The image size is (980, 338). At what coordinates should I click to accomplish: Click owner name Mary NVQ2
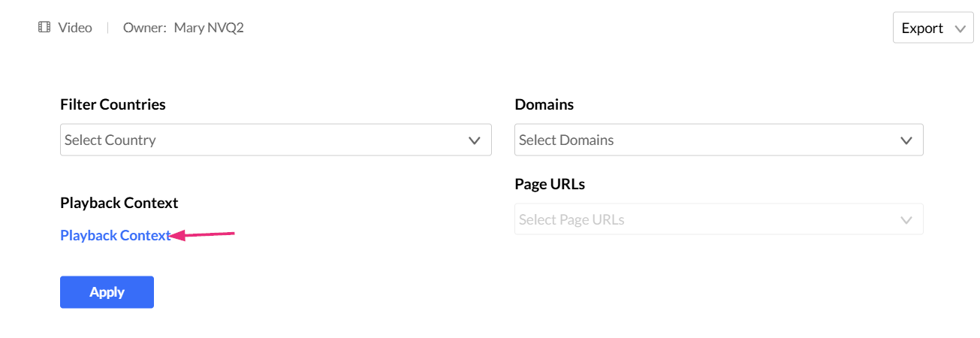pyautogui.click(x=209, y=28)
